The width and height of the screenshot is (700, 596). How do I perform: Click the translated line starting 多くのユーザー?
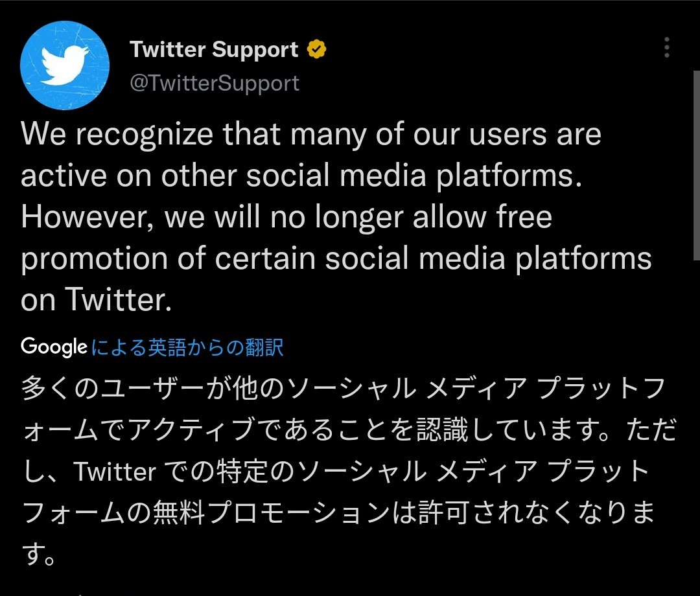point(344,389)
